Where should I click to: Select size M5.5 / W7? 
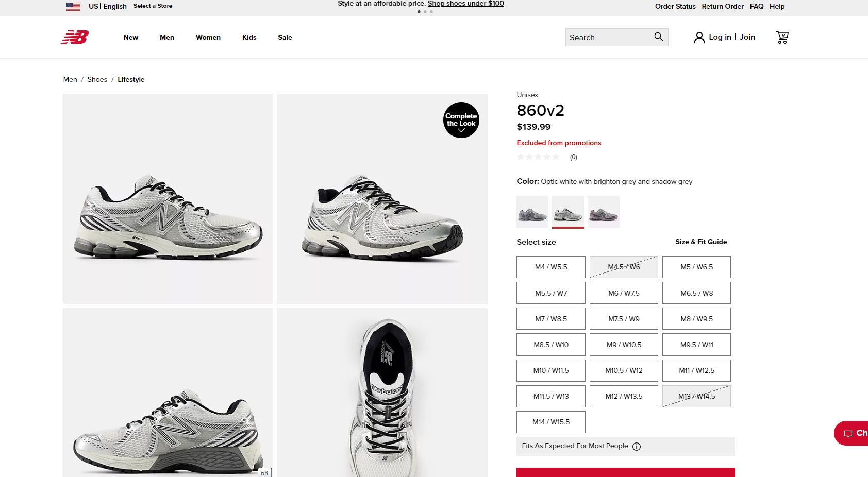click(551, 293)
